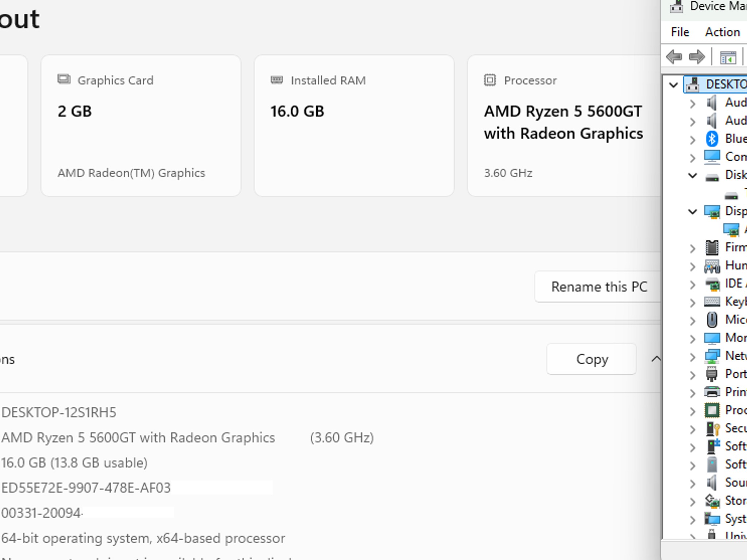This screenshot has width=747, height=560.
Task: Open the File menu in Device Manager
Action: tap(680, 32)
